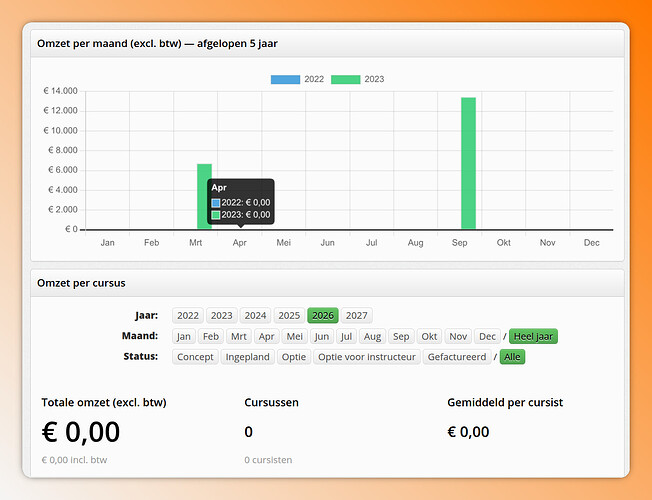Click the '0 cursisten' text
The image size is (652, 500).
point(268,460)
